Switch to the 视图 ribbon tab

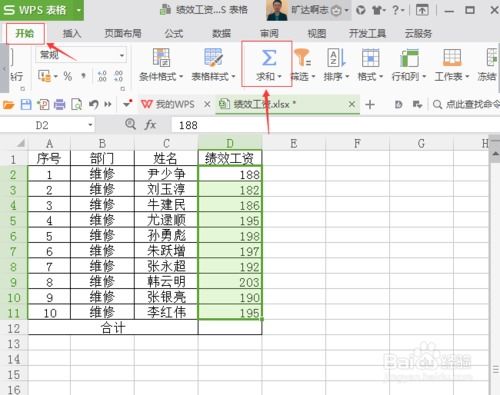317,33
